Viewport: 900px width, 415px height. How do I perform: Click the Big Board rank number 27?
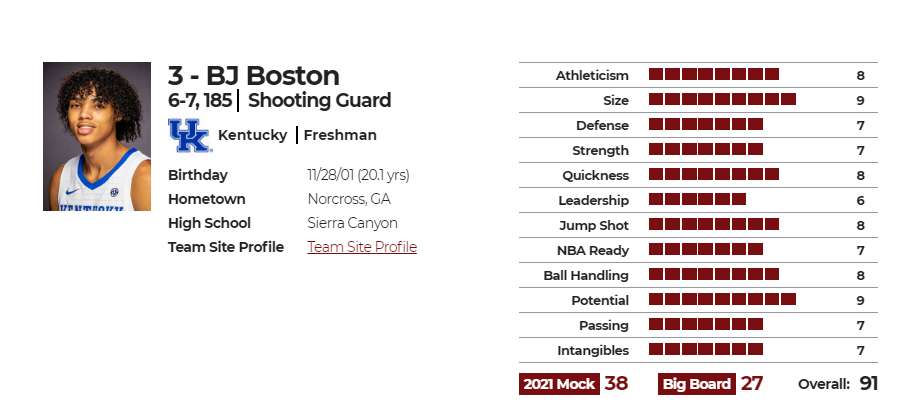(x=751, y=383)
